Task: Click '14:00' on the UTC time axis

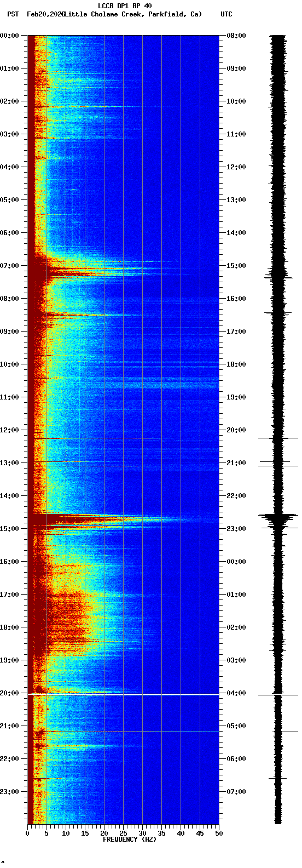Action: (x=236, y=233)
